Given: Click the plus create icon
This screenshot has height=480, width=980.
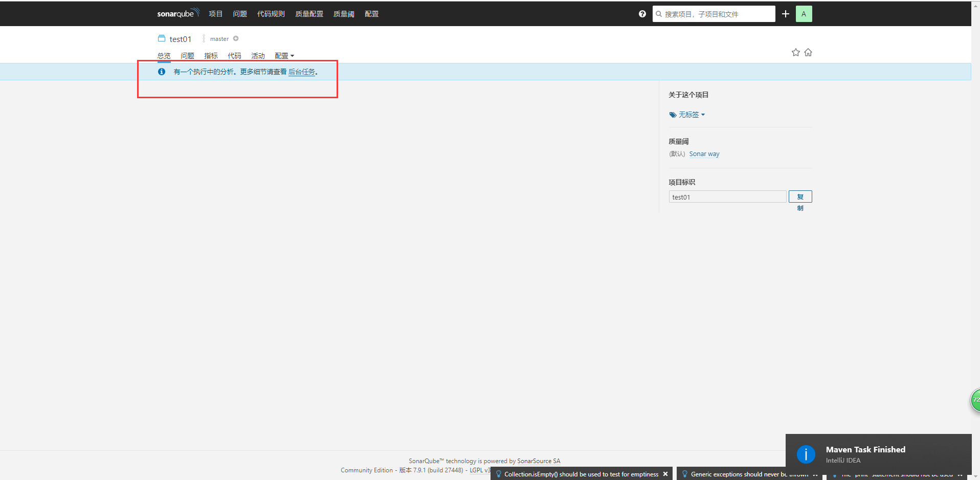Looking at the screenshot, I should click(786, 14).
